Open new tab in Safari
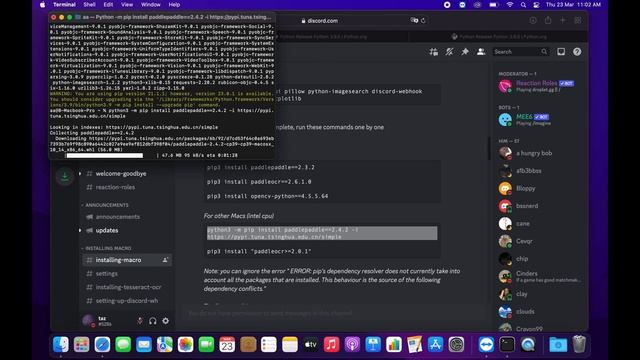Image resolution: width=640 pixels, height=360 pixels. 562,20
